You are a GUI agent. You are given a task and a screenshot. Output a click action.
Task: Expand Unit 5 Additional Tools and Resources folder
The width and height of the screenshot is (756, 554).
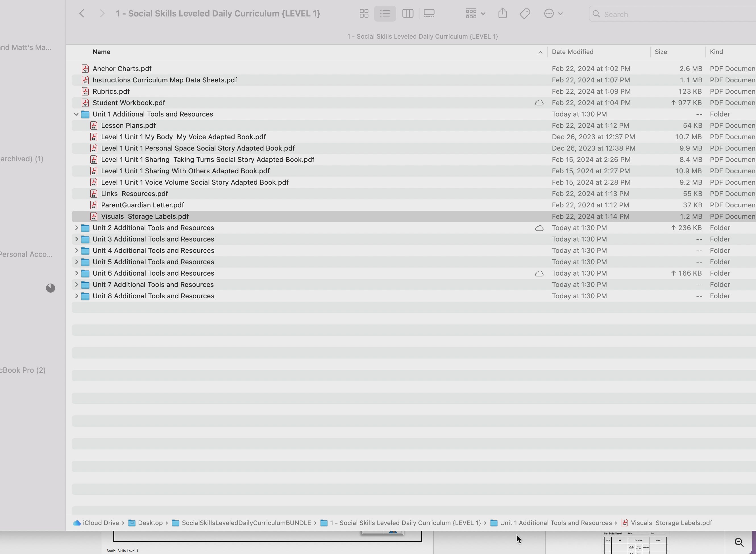pos(76,262)
